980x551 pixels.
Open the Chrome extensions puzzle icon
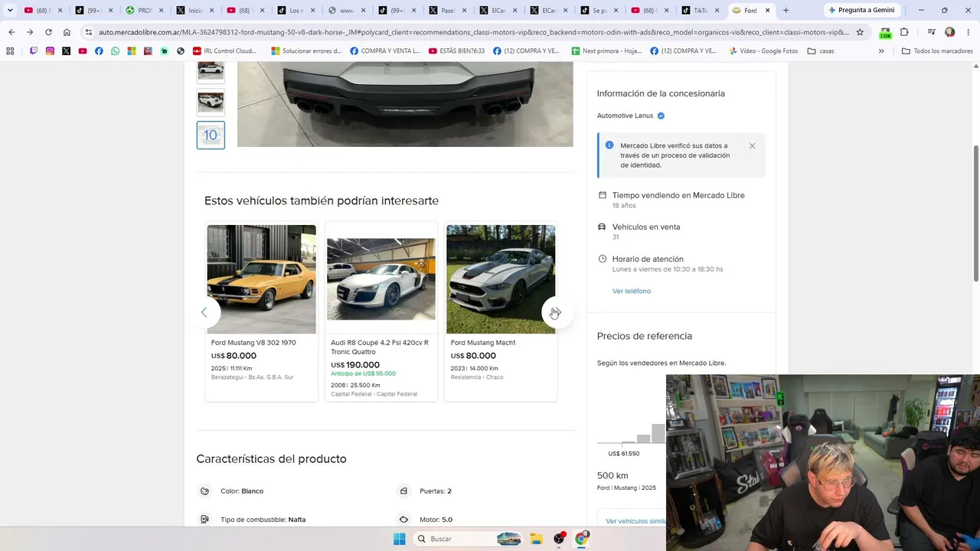(x=904, y=32)
